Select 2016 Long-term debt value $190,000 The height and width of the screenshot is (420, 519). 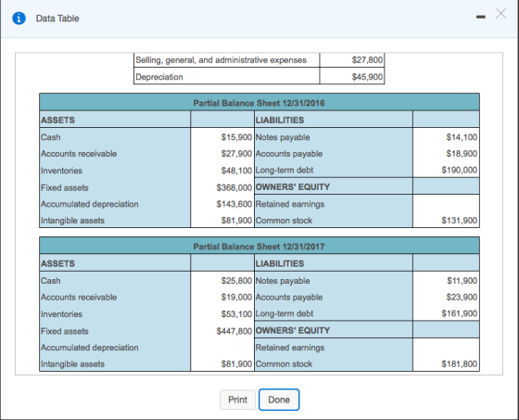click(459, 171)
